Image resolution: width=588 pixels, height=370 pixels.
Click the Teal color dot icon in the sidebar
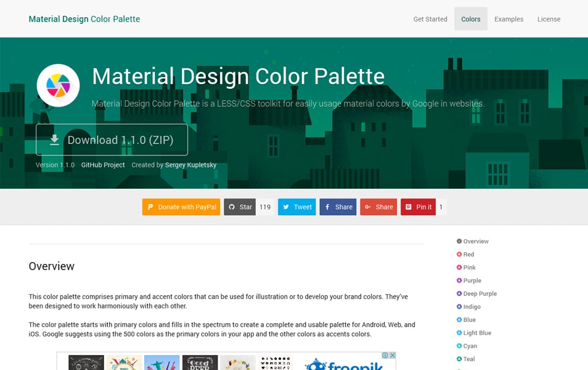coord(458,358)
